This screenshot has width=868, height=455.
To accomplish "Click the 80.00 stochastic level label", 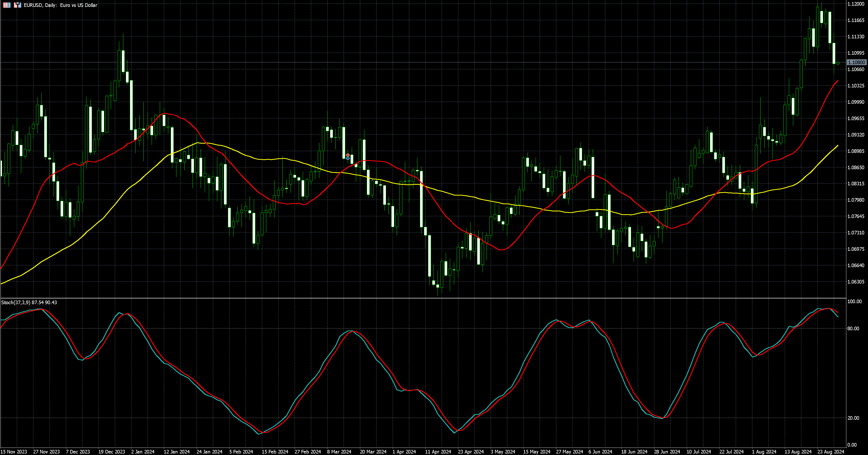I will pos(853,328).
